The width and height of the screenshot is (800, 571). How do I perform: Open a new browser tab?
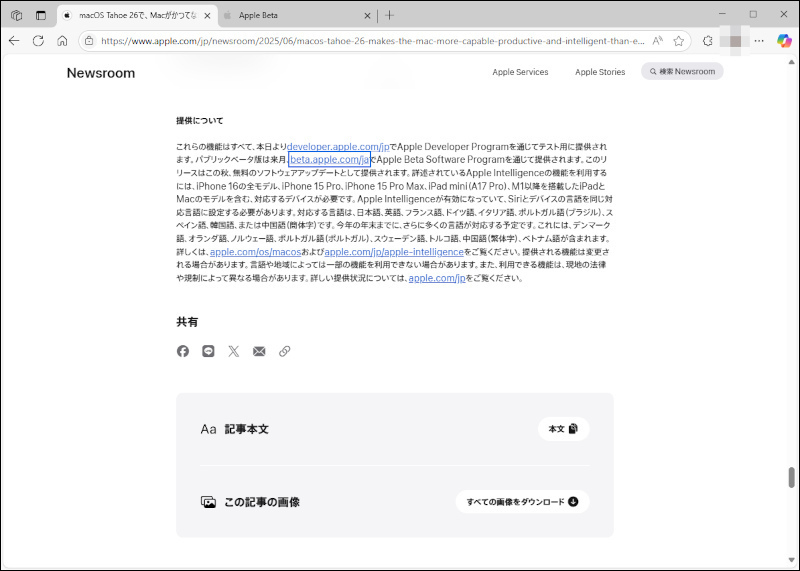(x=390, y=15)
